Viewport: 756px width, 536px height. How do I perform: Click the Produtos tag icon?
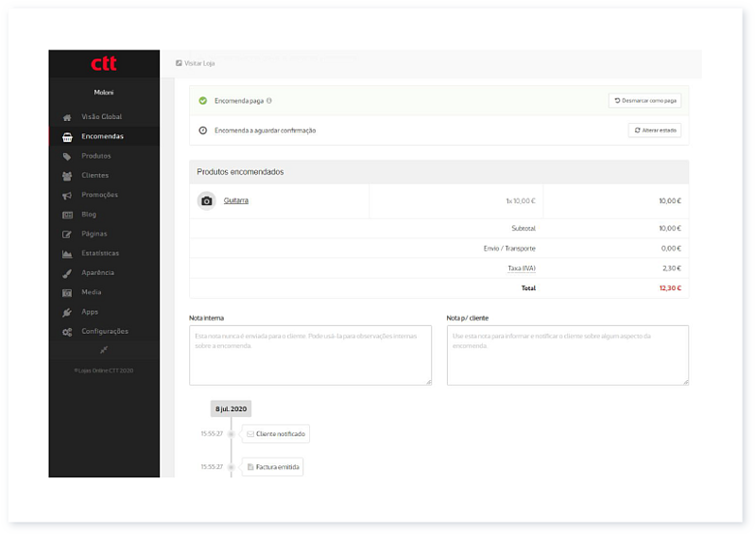tap(67, 156)
